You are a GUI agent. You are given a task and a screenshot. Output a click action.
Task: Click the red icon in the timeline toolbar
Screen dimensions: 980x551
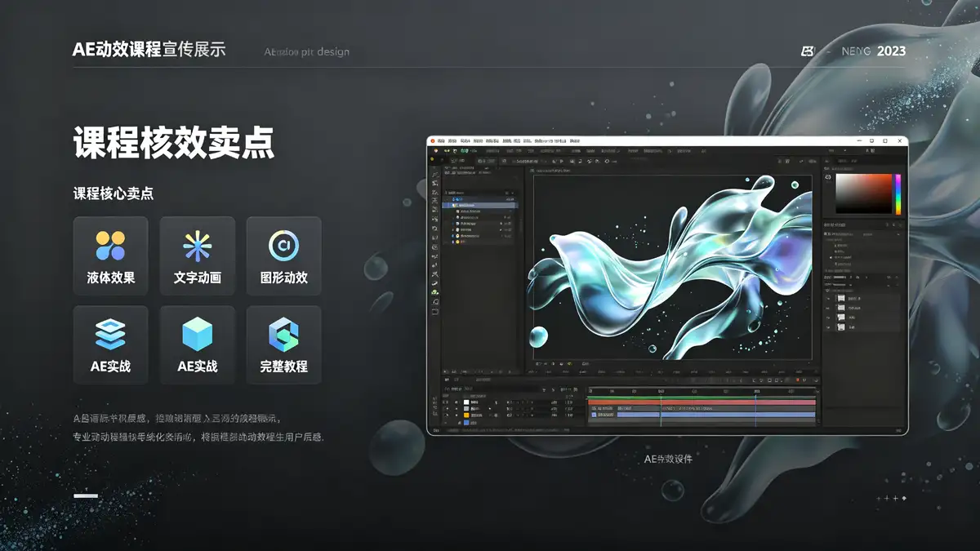coord(798,380)
